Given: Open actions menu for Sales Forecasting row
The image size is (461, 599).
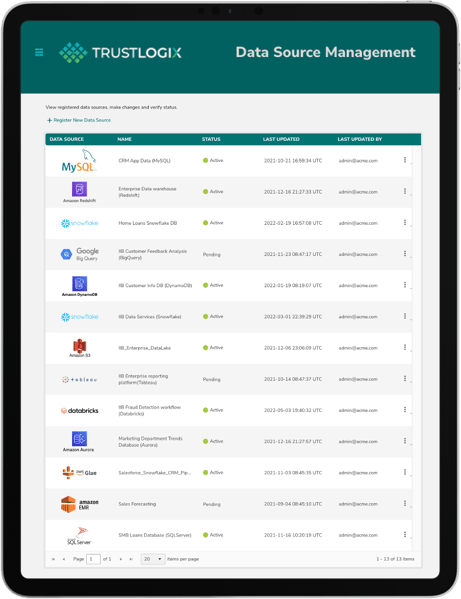Looking at the screenshot, I should click(x=405, y=503).
